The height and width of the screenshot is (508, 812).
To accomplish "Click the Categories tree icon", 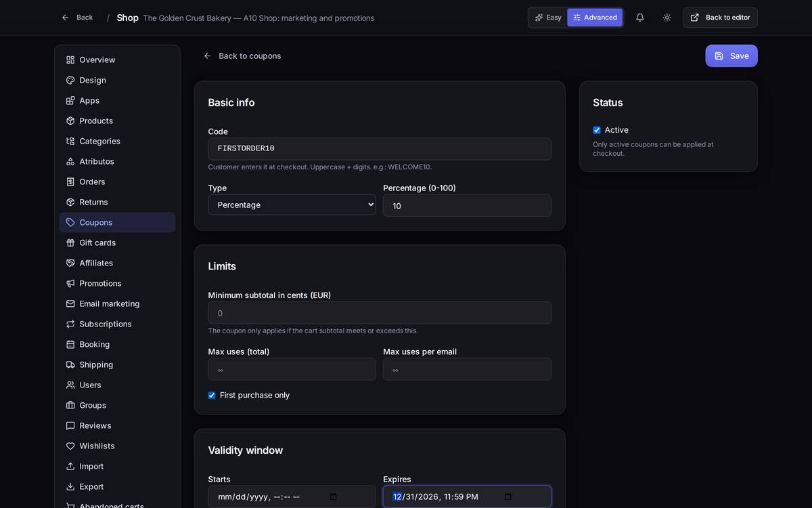I will pos(70,141).
